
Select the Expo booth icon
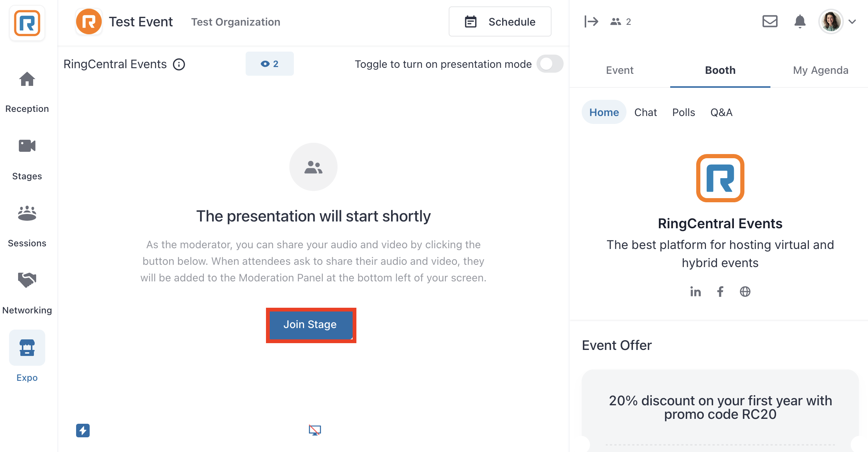tap(27, 348)
